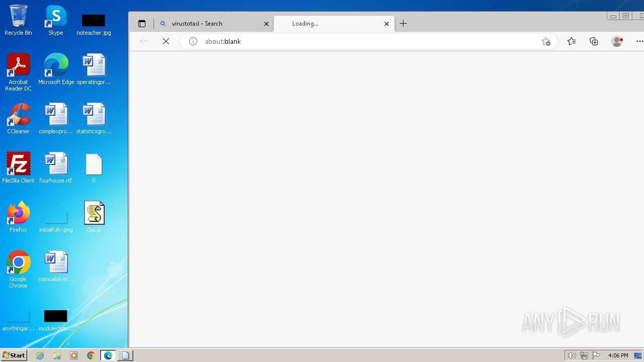Switch to the virustotasl - Search tab
This screenshot has height=362, width=644.
[x=214, y=24]
